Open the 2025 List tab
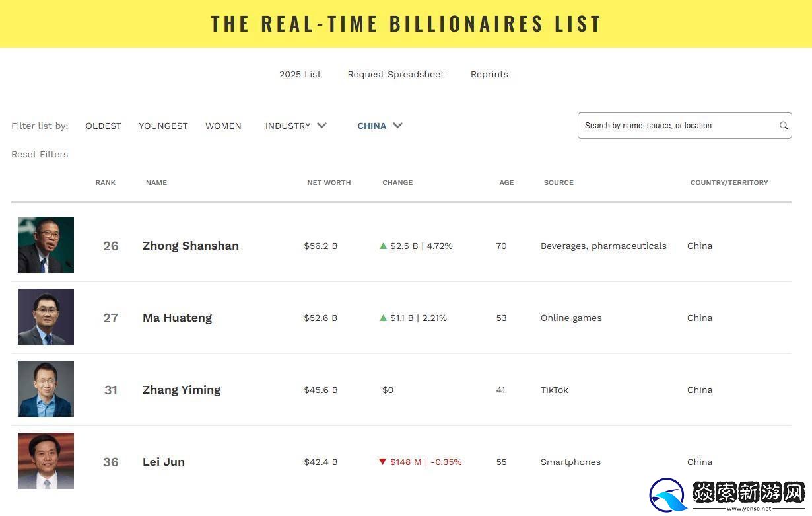Image resolution: width=812 pixels, height=516 pixels. (300, 74)
